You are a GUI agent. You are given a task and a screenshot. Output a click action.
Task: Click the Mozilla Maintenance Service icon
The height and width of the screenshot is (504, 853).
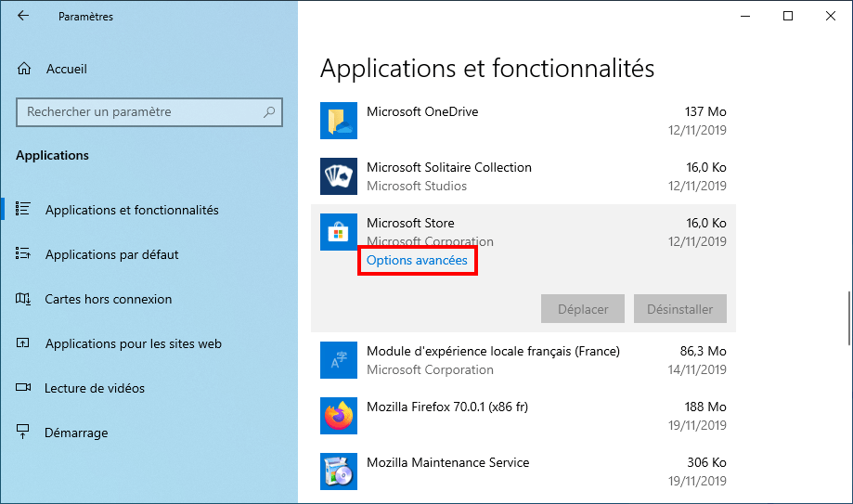339,471
